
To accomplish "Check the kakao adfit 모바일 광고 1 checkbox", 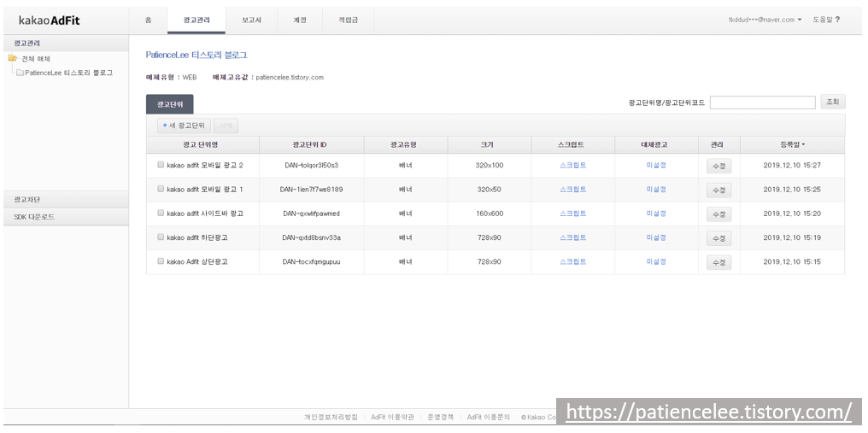I will [161, 189].
